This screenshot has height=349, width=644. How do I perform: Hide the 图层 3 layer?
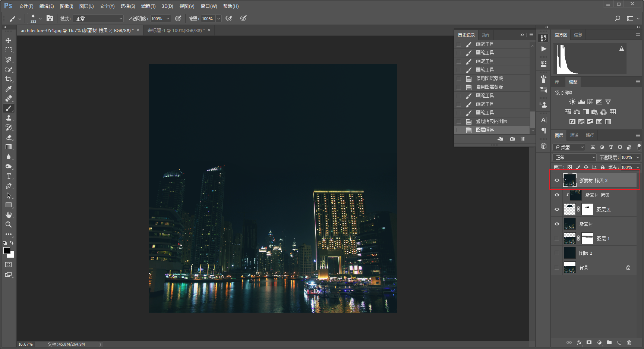click(557, 210)
